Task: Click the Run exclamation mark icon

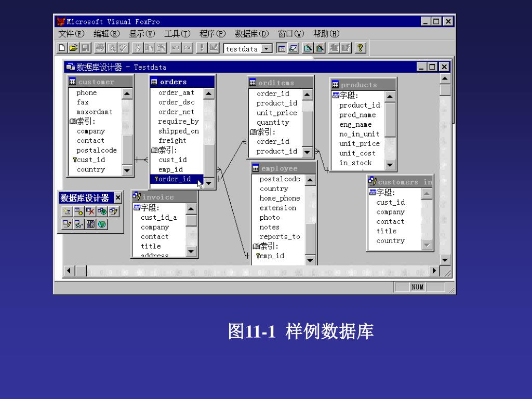Action: pos(202,48)
